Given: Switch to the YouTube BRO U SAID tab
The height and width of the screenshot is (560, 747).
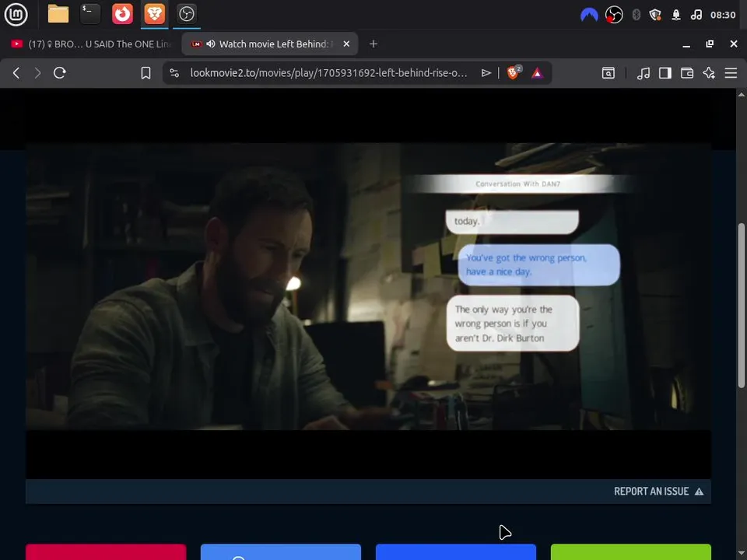Looking at the screenshot, I should point(90,44).
